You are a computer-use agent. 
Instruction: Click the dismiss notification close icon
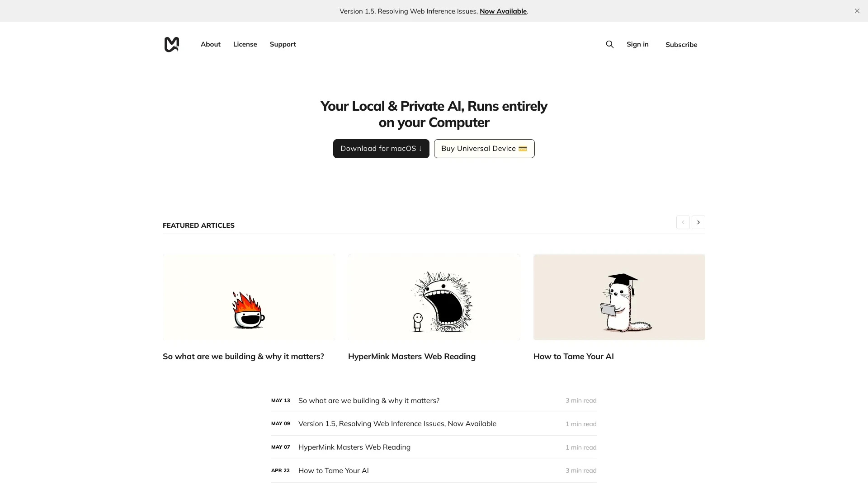(857, 11)
